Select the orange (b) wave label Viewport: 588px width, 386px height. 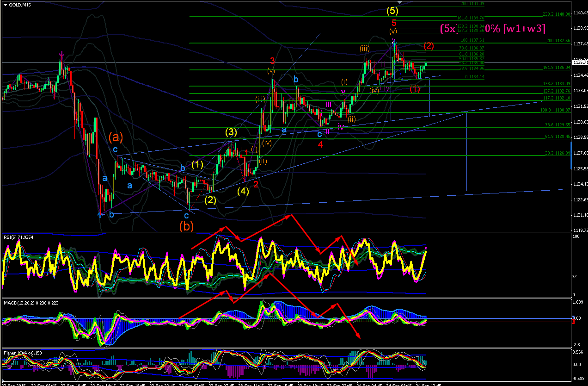[187, 226]
